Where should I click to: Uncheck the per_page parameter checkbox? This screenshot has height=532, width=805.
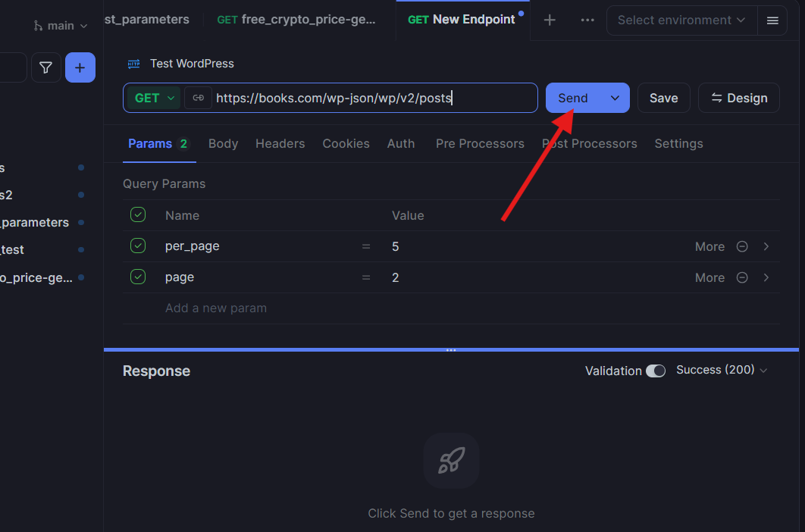138,246
